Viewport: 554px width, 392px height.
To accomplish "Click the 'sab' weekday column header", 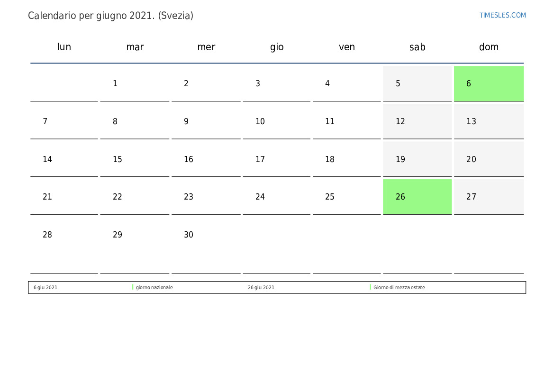I will click(417, 47).
